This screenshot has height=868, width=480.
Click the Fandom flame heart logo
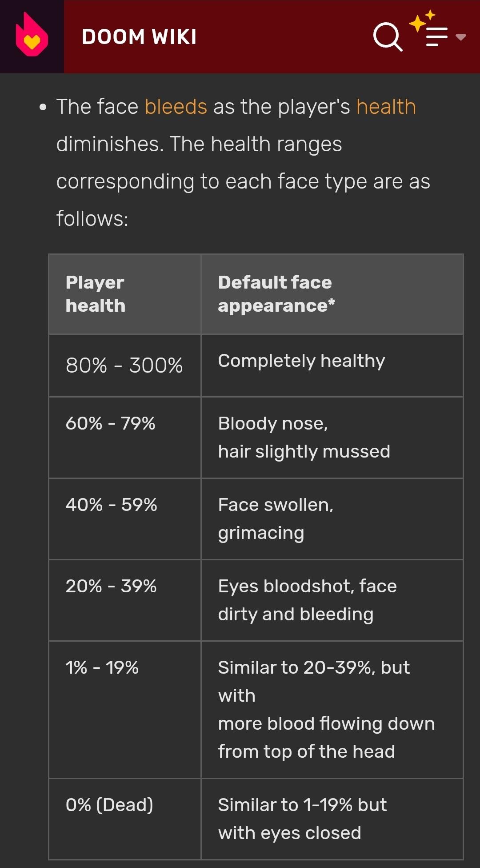pos(32,36)
